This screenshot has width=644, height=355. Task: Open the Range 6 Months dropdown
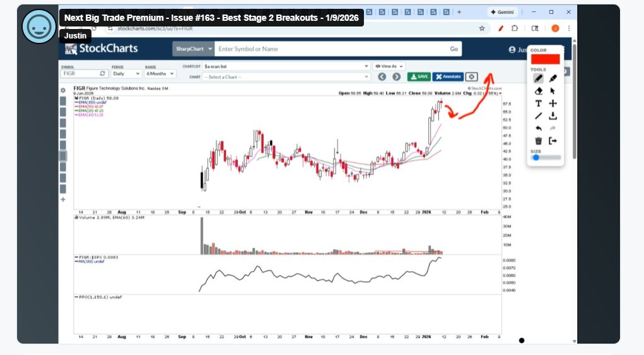coord(160,74)
